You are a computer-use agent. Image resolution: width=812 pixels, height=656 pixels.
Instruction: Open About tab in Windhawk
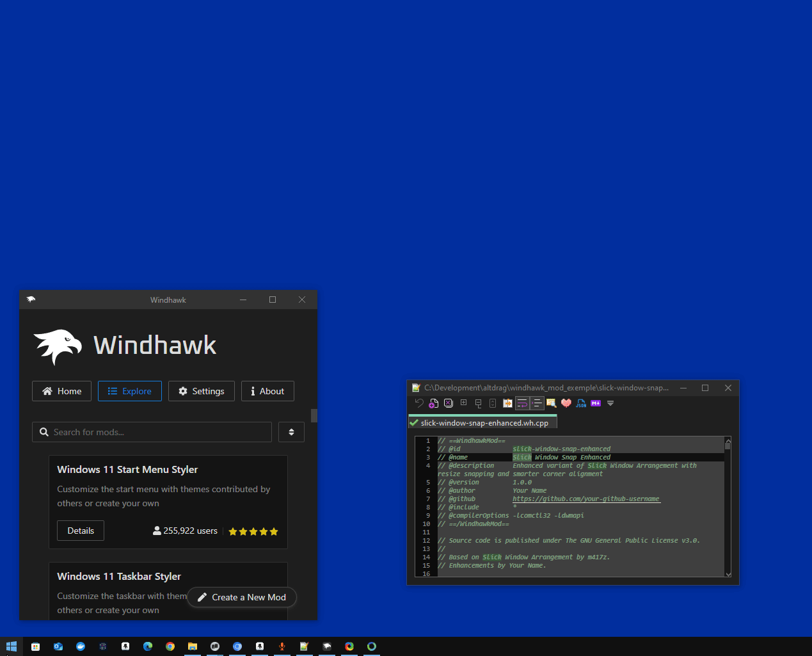267,391
